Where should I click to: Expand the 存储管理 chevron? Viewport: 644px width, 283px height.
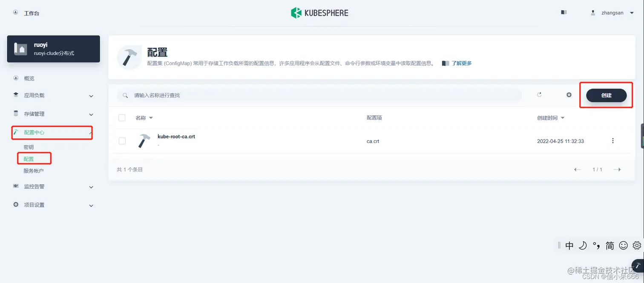(91, 114)
